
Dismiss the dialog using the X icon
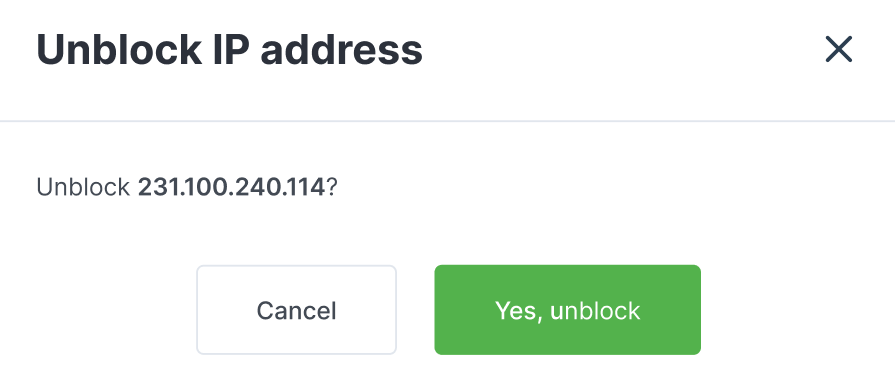click(x=838, y=49)
